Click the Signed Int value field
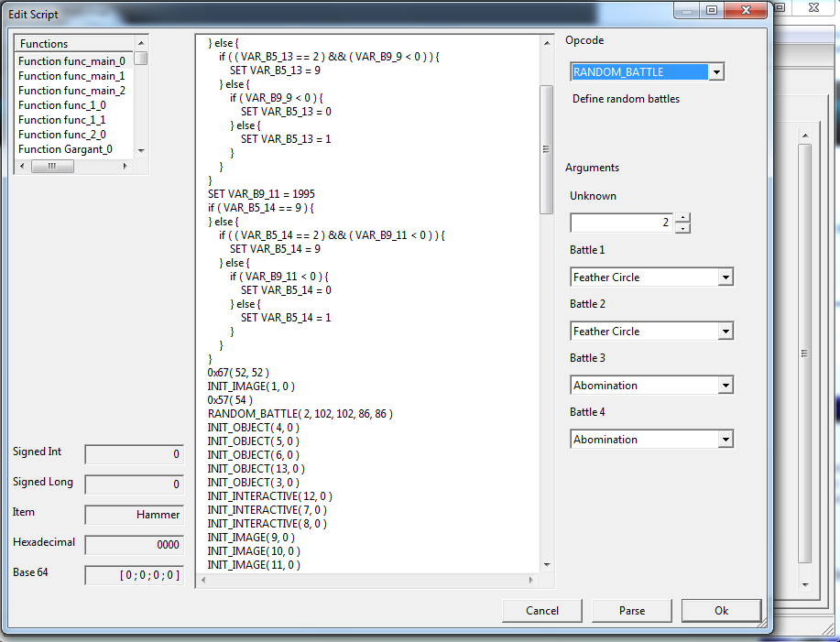Screen dimensions: 840x642 coord(135,454)
